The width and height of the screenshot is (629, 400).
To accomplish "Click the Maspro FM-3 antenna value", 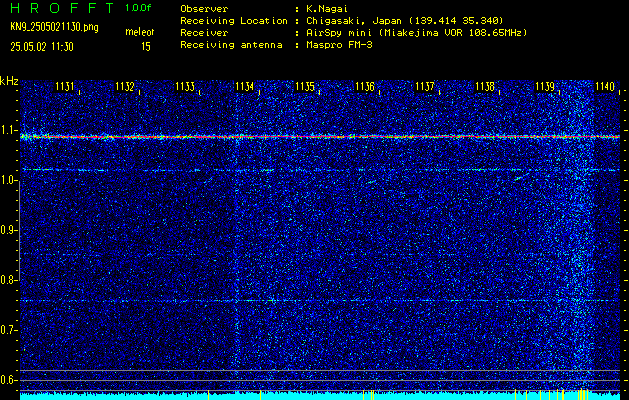I will (x=339, y=45).
